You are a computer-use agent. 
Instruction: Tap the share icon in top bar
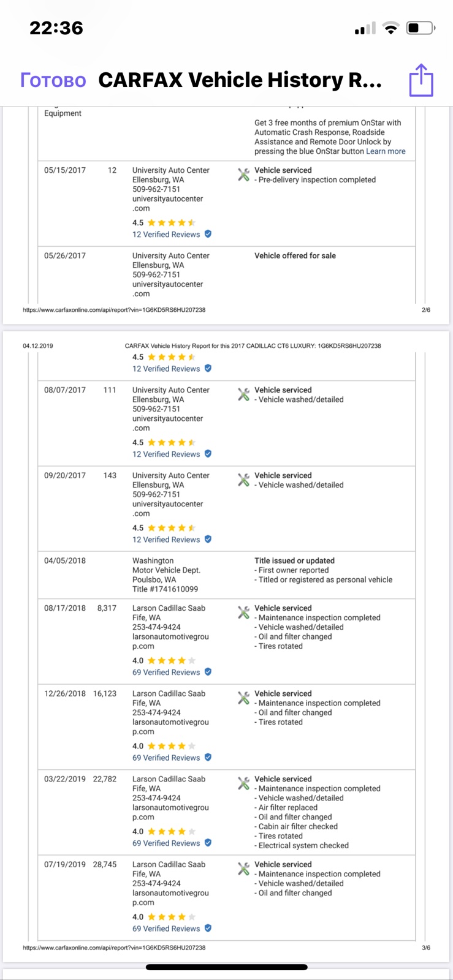point(421,80)
